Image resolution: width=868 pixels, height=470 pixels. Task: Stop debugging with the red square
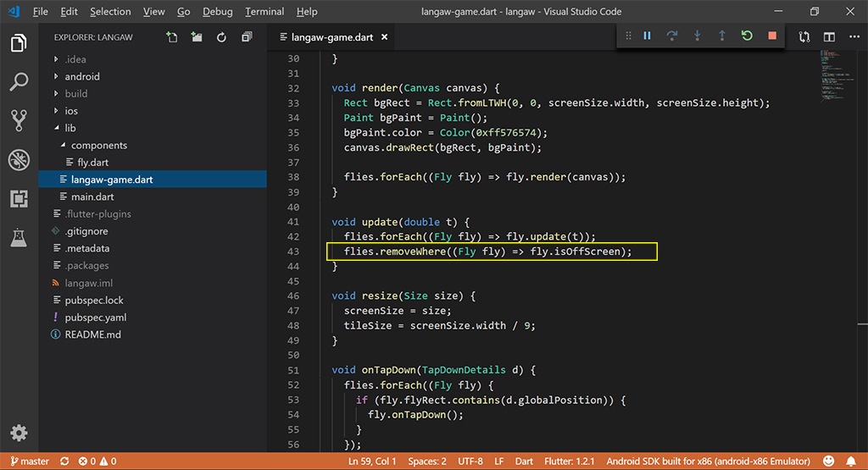(x=771, y=36)
